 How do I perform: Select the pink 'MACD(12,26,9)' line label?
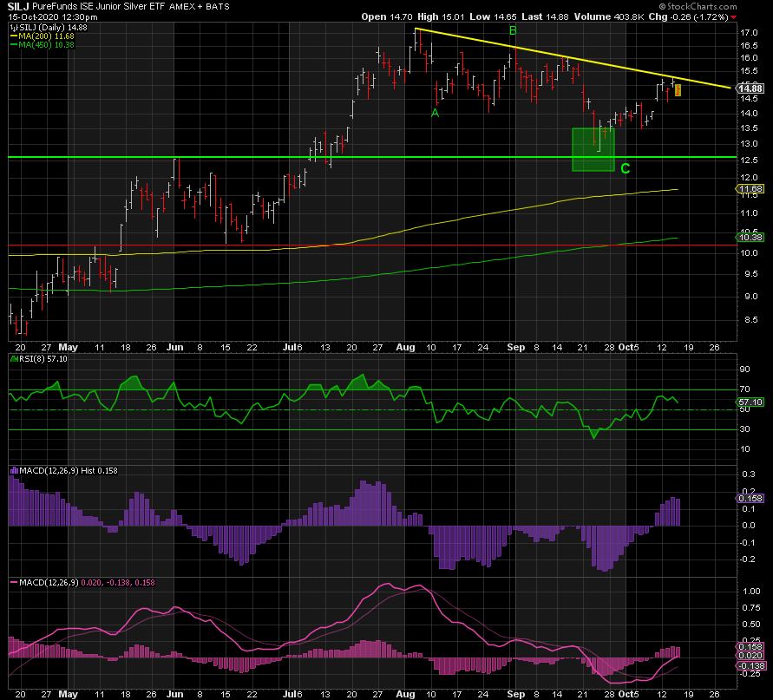(x=49, y=583)
